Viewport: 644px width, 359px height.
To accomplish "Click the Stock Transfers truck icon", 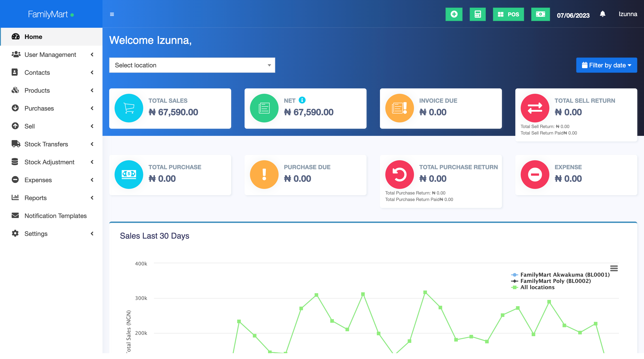I will [x=16, y=144].
